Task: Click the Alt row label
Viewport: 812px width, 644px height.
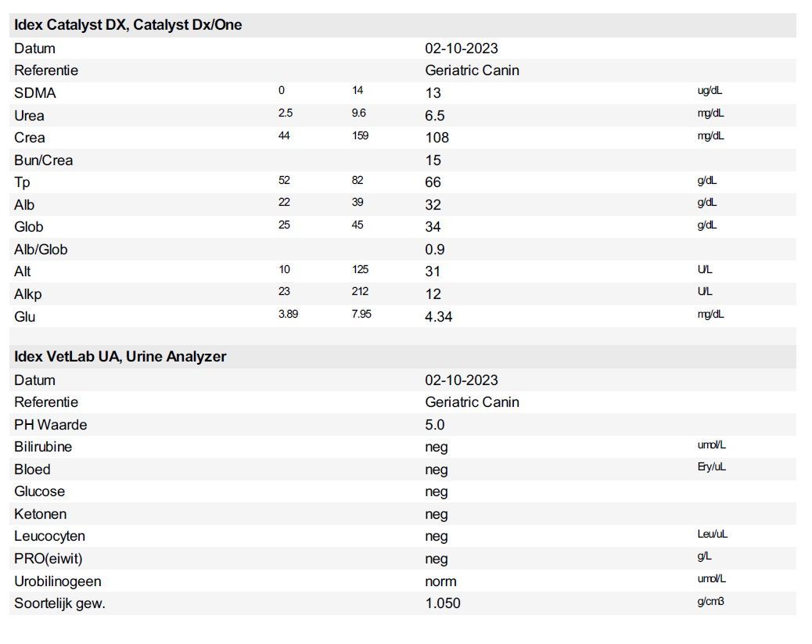Action: pyautogui.click(x=22, y=271)
